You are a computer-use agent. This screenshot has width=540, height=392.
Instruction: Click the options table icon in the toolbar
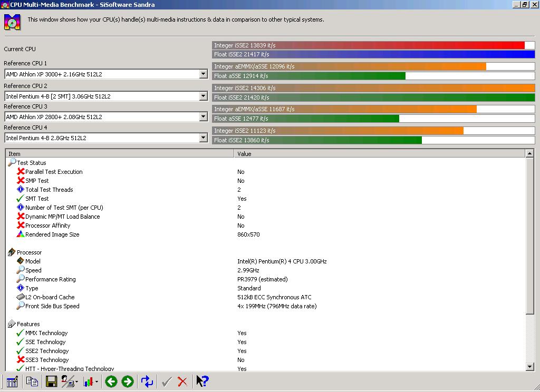coord(12,381)
